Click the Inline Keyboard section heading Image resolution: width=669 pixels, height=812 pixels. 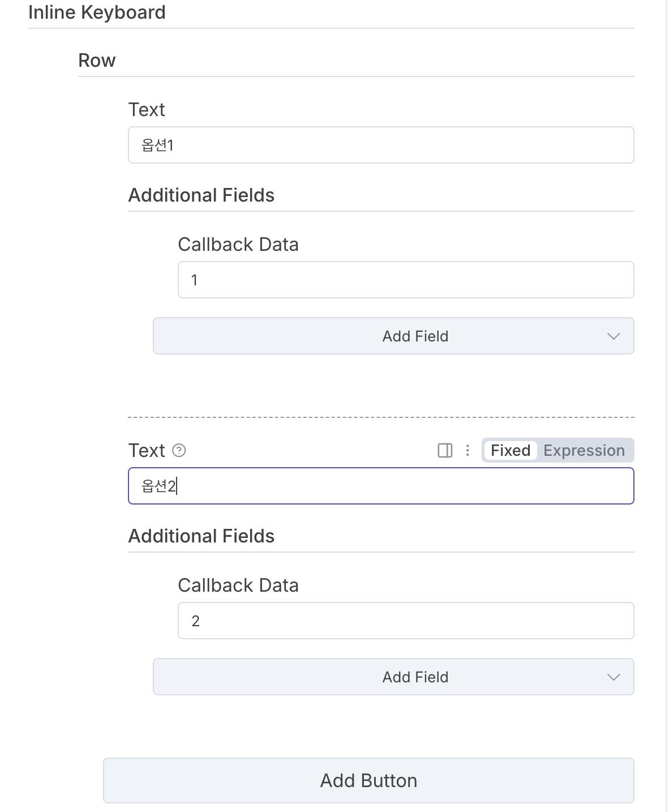click(97, 12)
